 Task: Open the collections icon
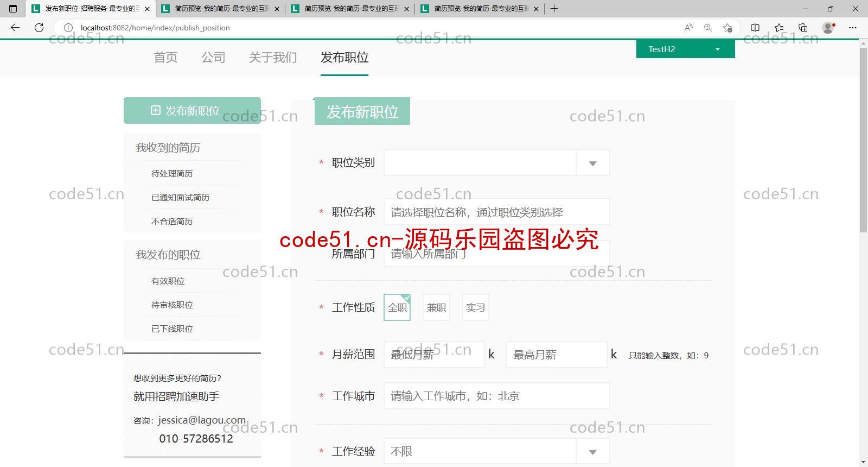click(x=803, y=28)
